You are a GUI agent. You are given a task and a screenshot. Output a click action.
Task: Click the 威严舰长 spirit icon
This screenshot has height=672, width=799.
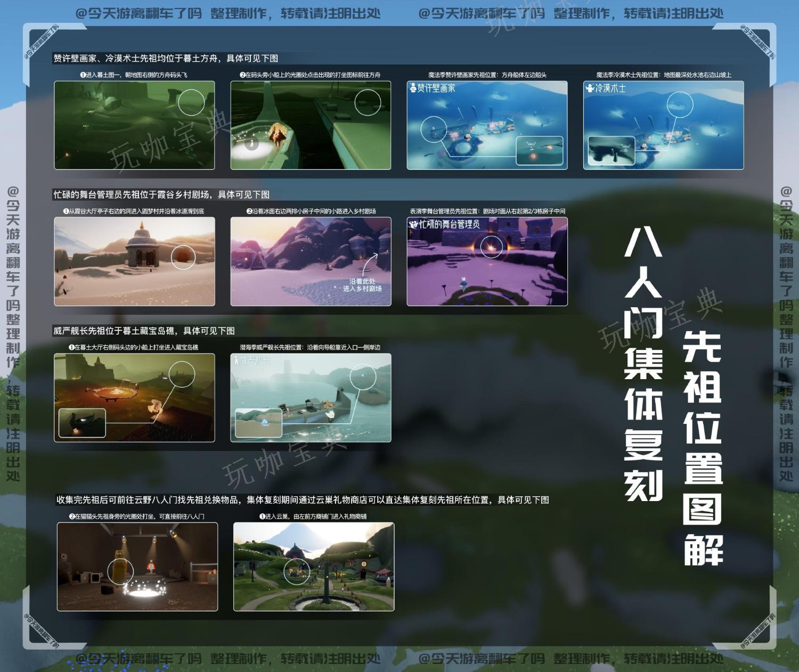pos(237,360)
